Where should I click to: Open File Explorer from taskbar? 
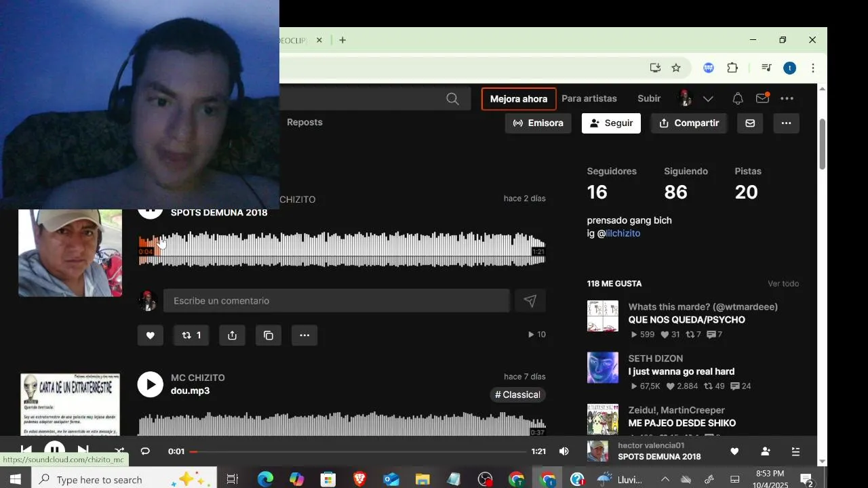(x=422, y=479)
